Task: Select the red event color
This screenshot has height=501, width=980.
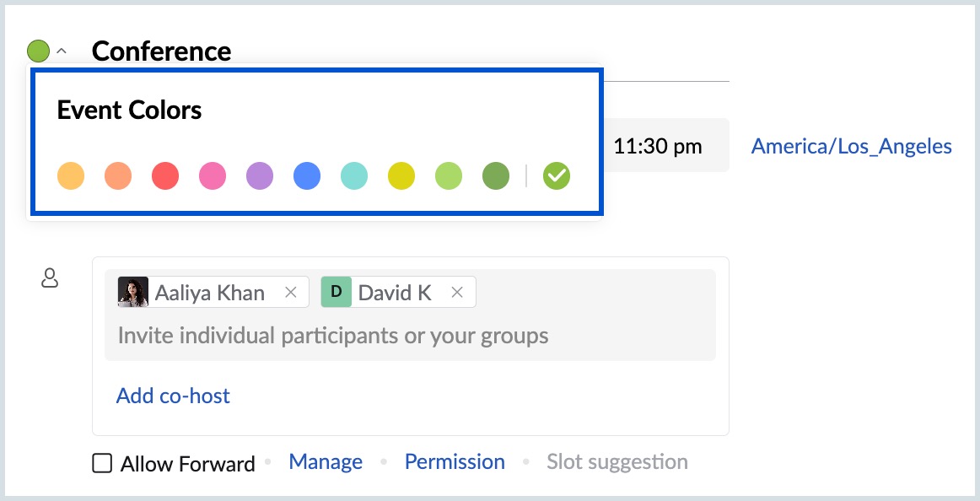Action: click(x=165, y=176)
